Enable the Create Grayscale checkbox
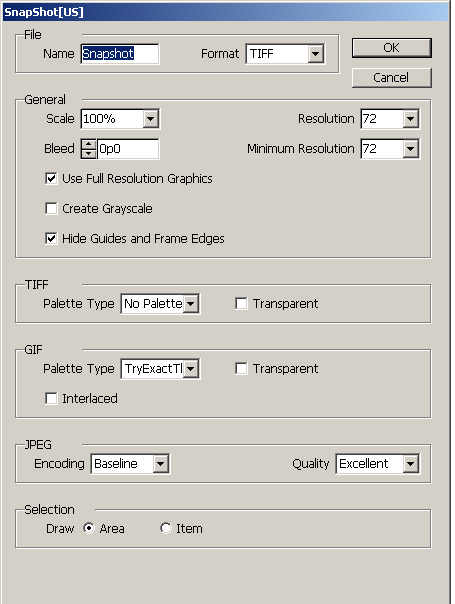This screenshot has height=604, width=455. tap(51, 208)
